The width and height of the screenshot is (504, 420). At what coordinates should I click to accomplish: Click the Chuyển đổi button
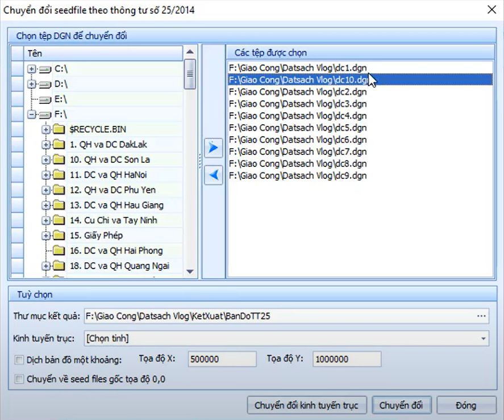(x=402, y=405)
